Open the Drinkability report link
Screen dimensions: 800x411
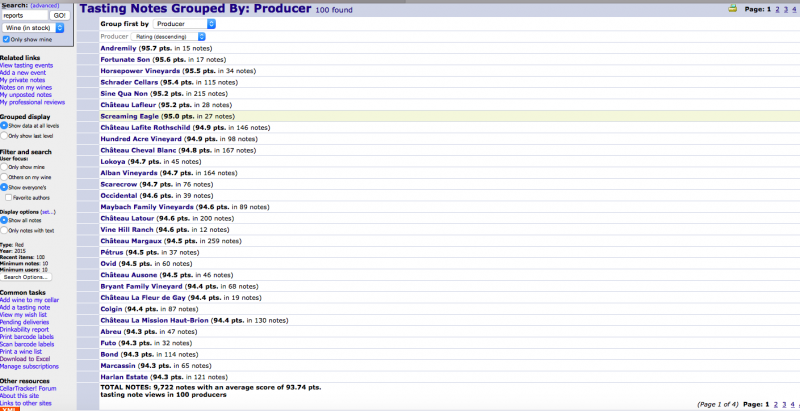point(24,329)
